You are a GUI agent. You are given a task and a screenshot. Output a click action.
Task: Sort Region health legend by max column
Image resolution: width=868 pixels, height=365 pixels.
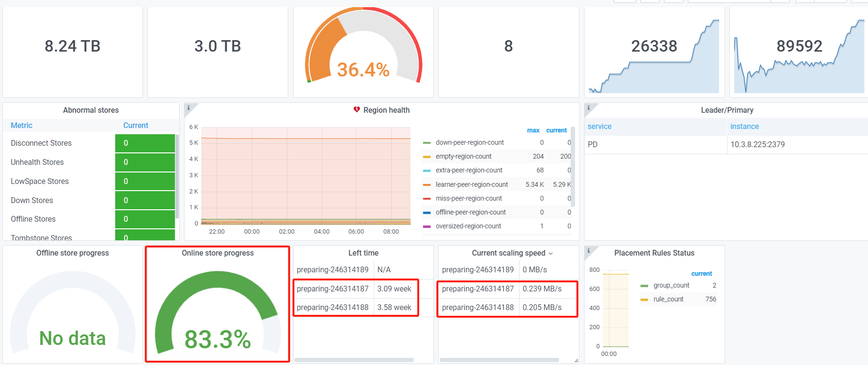click(x=533, y=130)
